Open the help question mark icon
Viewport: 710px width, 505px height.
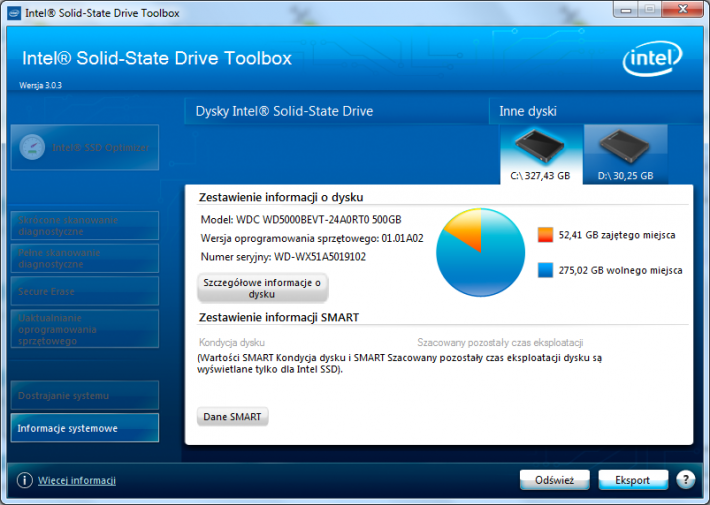click(686, 480)
